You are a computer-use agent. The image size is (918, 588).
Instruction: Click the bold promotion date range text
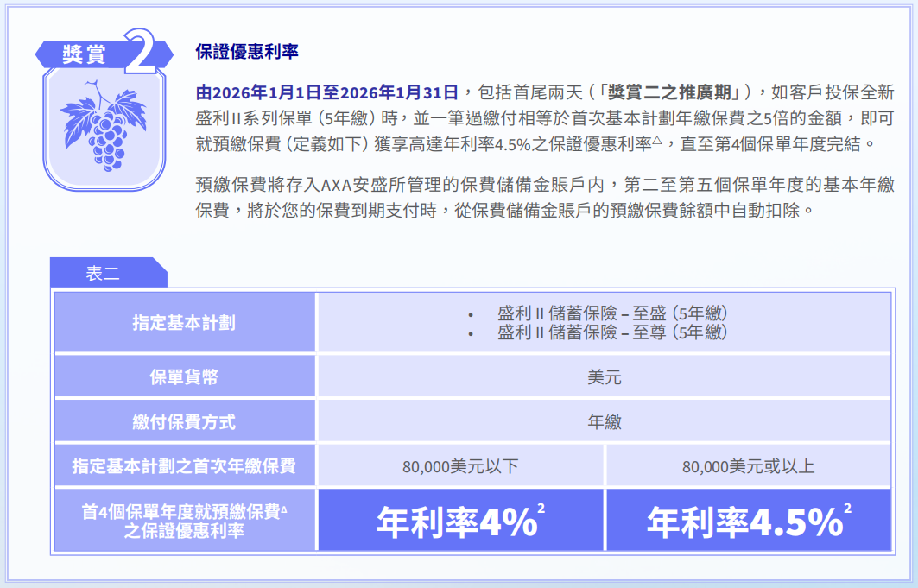pos(326,92)
